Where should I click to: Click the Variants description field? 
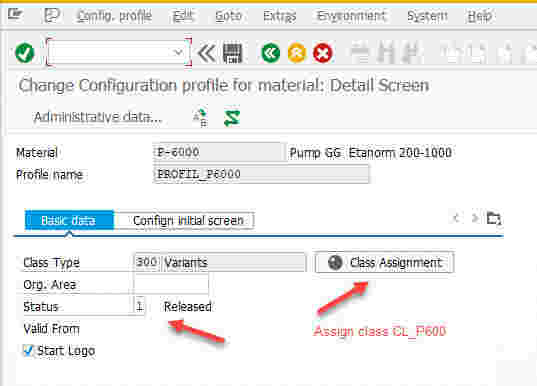(x=233, y=262)
